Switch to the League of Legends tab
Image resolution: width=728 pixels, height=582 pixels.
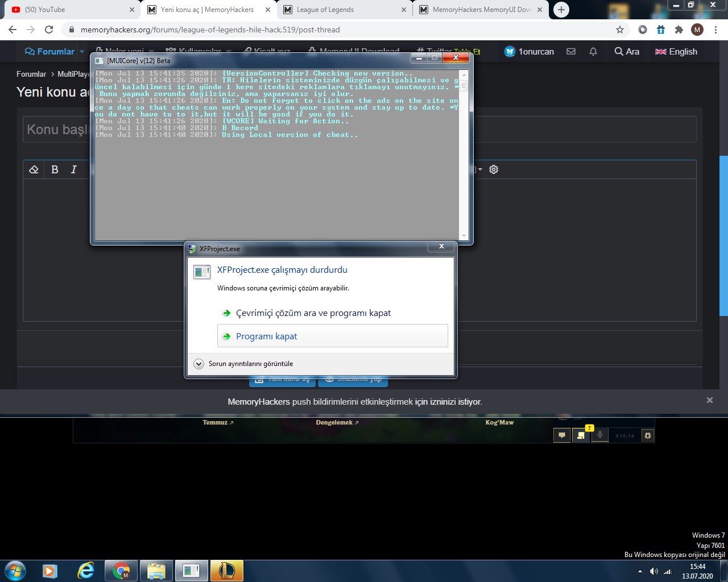344,10
